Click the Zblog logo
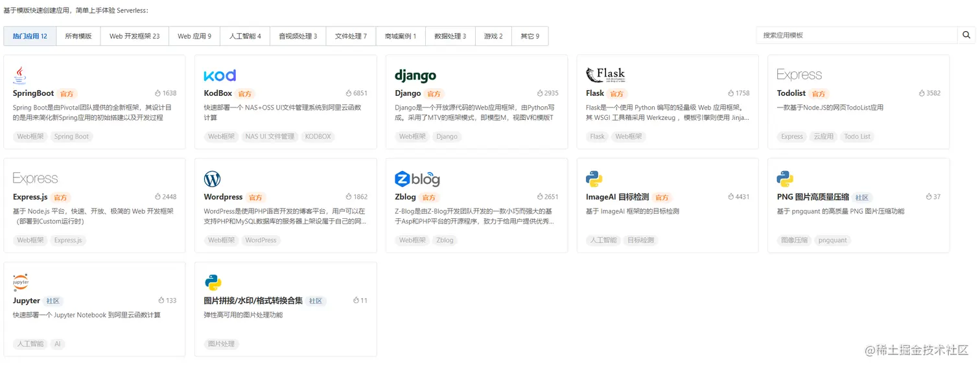This screenshot has height=368, width=980. 417,179
